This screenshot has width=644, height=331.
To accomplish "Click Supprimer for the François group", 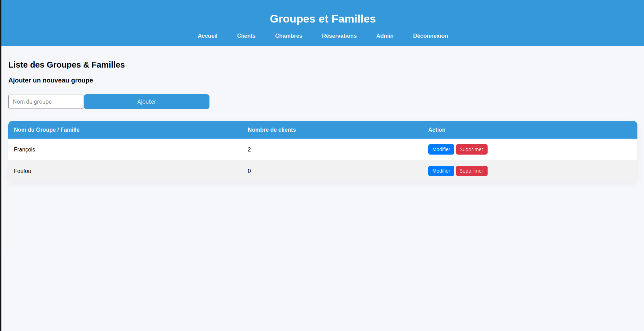I will [x=472, y=149].
